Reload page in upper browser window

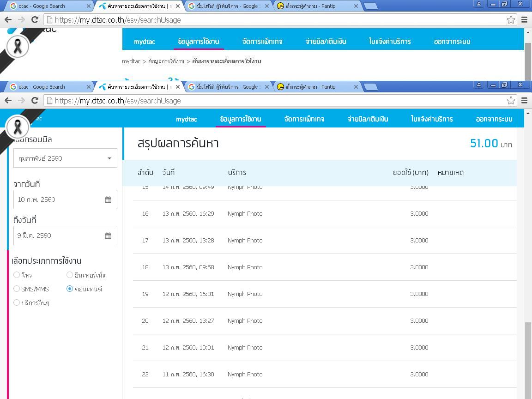35,20
